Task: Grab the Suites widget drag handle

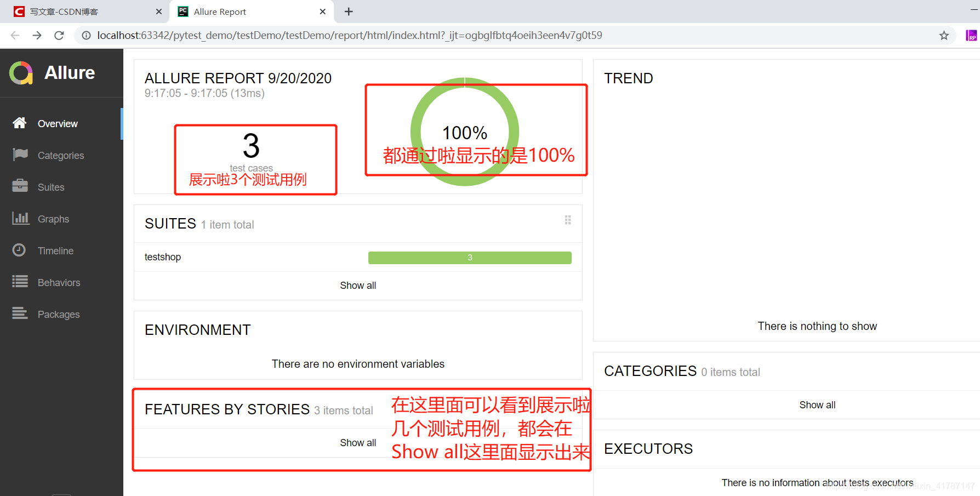Action: coord(568,220)
